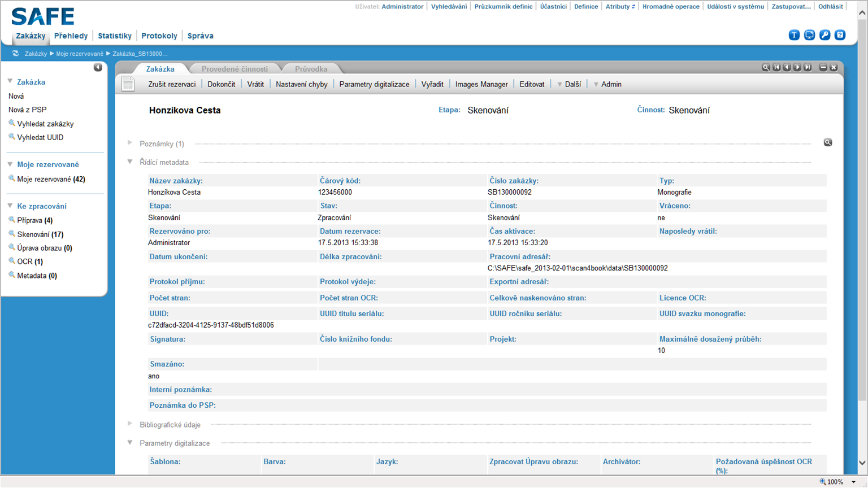Open the Admin dropdown menu
This screenshot has height=488, width=868.
pyautogui.click(x=607, y=84)
